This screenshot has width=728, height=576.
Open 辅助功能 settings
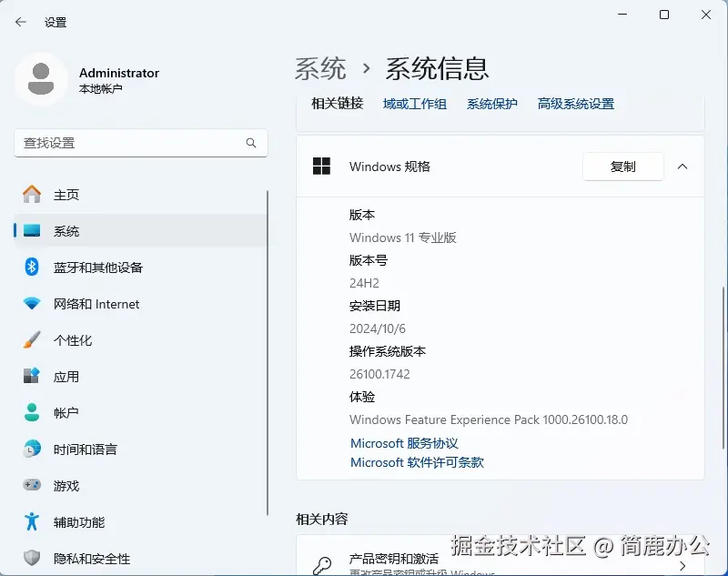141,521
